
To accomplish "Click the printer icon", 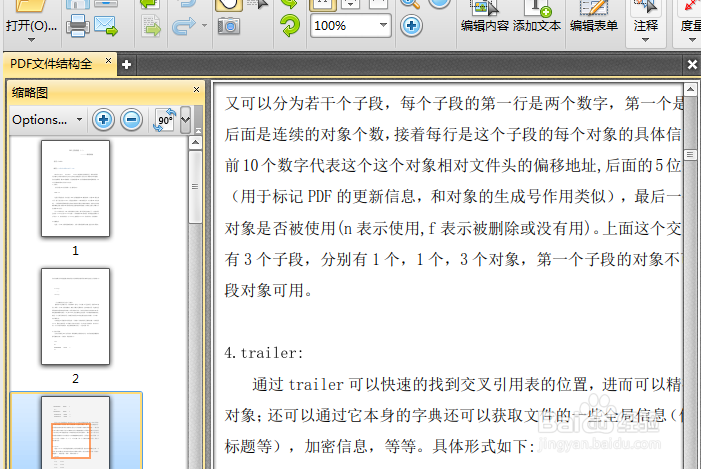I will pos(77,26).
